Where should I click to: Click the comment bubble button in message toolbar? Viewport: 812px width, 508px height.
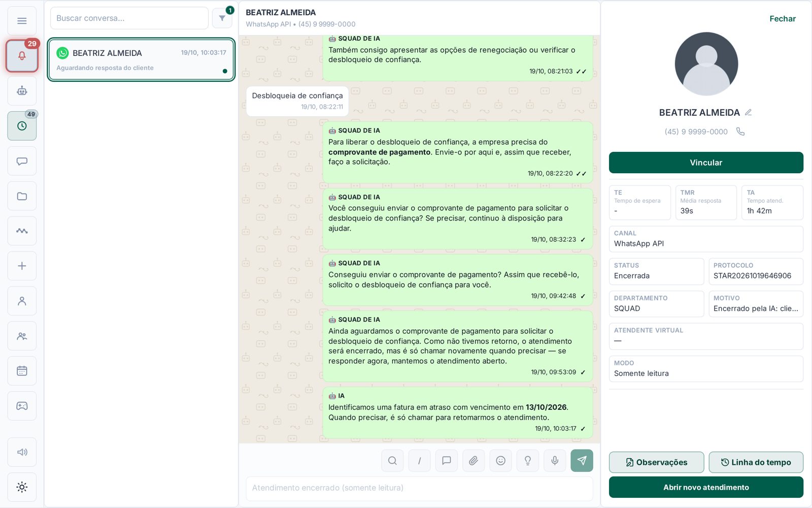(x=447, y=461)
